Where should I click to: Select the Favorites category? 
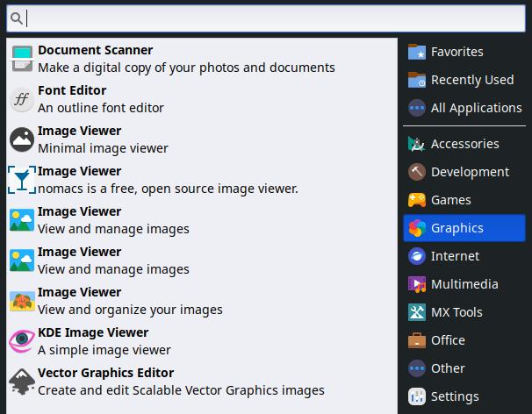(x=457, y=52)
